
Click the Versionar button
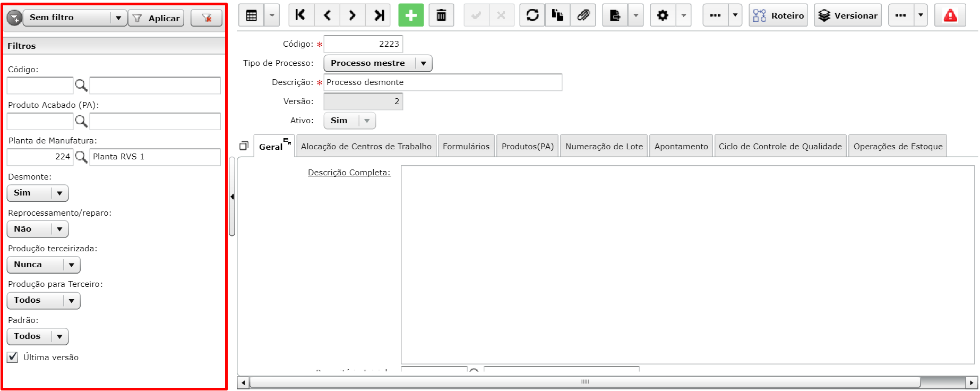(x=848, y=15)
